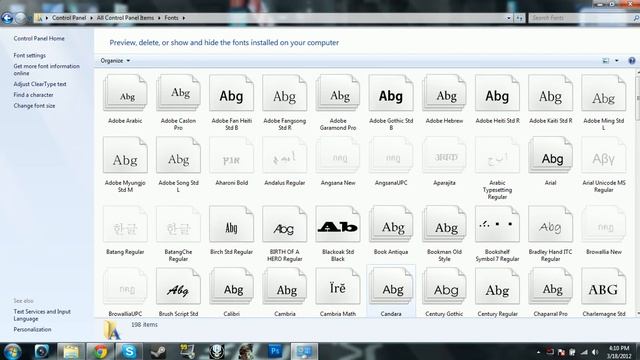Select the Adobe Song Std L font
Viewport: 640px width, 360px height.
click(178, 155)
